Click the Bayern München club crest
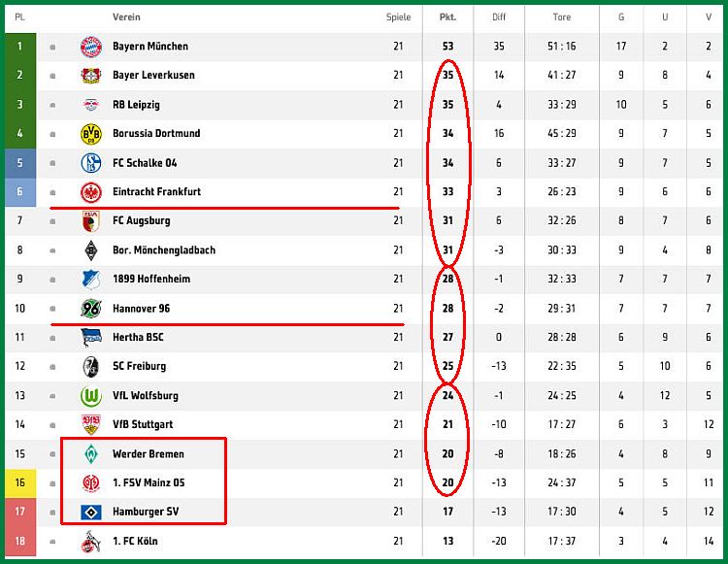Viewport: 728px width, 564px height. 91,47
